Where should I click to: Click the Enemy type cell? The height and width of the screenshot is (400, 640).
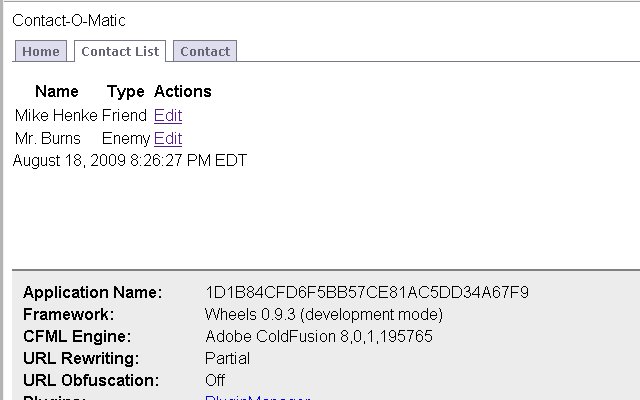[126, 139]
